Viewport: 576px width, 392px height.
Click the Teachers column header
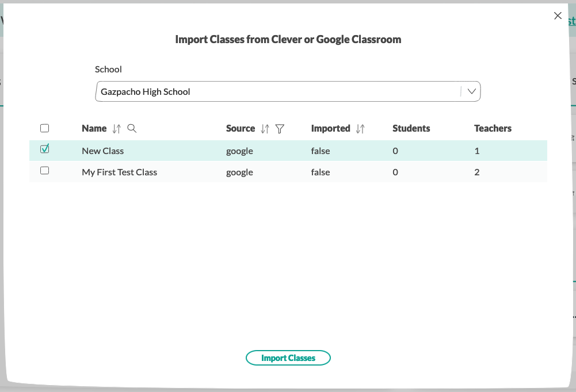[x=493, y=128]
